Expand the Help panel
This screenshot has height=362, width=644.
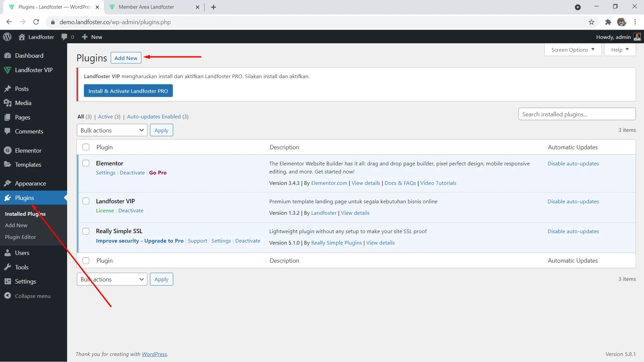[x=620, y=50]
